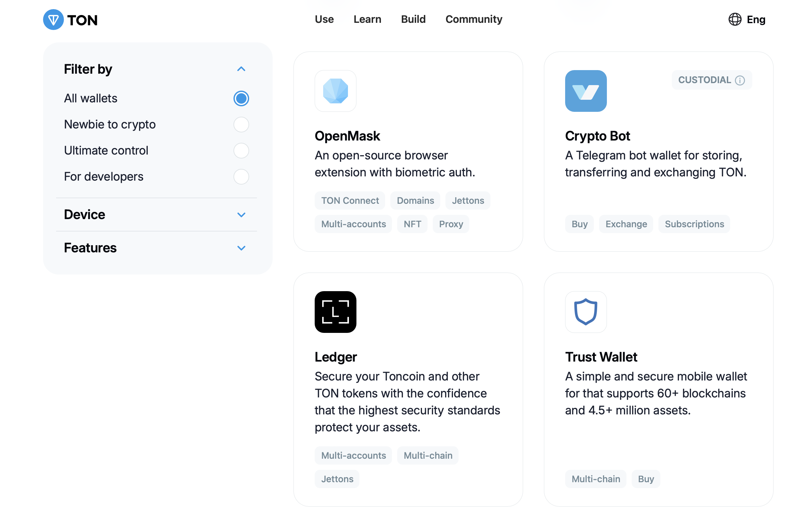Click the Build navigation item
Viewport: 812px width, 521px height.
413,20
